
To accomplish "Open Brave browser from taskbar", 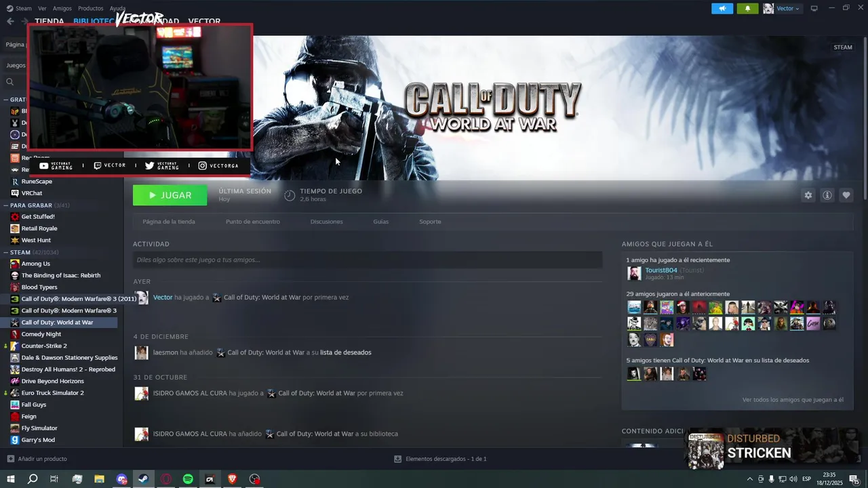I will click(233, 479).
